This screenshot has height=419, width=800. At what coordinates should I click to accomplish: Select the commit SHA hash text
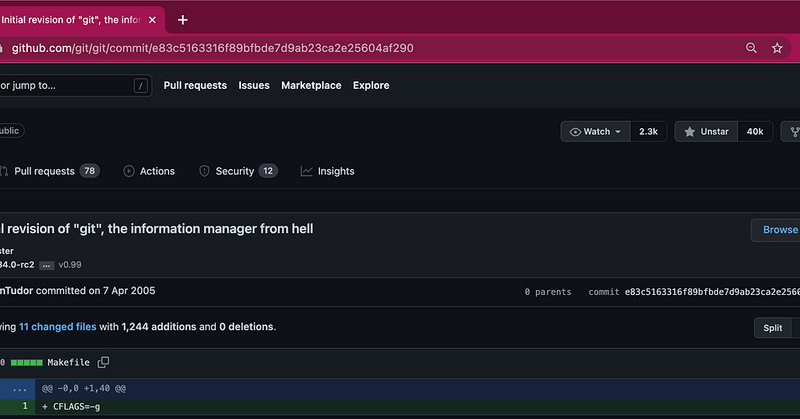coord(712,292)
